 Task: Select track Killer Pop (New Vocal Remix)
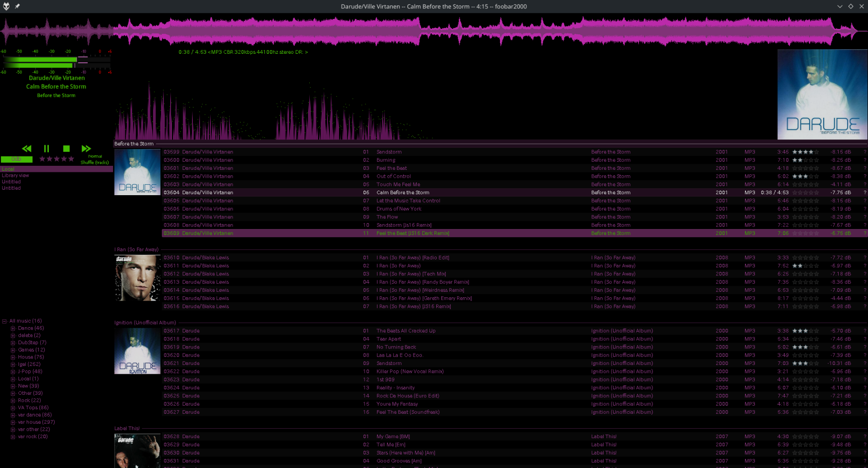click(x=514, y=371)
